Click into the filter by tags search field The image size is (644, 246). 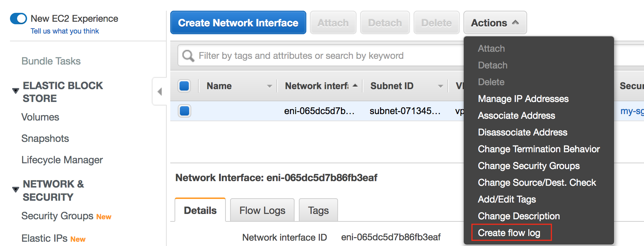321,56
